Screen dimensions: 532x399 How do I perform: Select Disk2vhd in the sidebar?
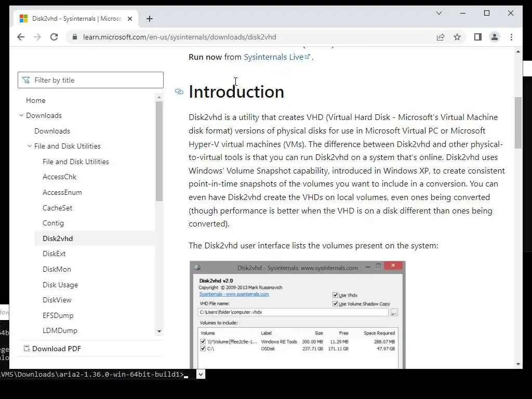(95, 238)
